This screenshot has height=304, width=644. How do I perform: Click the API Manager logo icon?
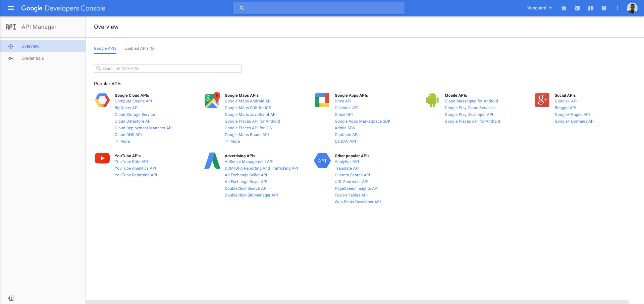pyautogui.click(x=11, y=27)
